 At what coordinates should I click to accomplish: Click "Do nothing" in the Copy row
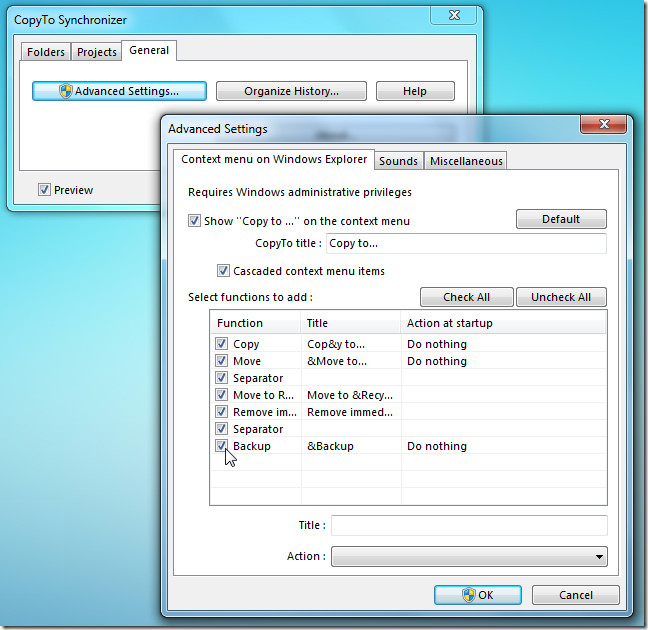point(437,344)
